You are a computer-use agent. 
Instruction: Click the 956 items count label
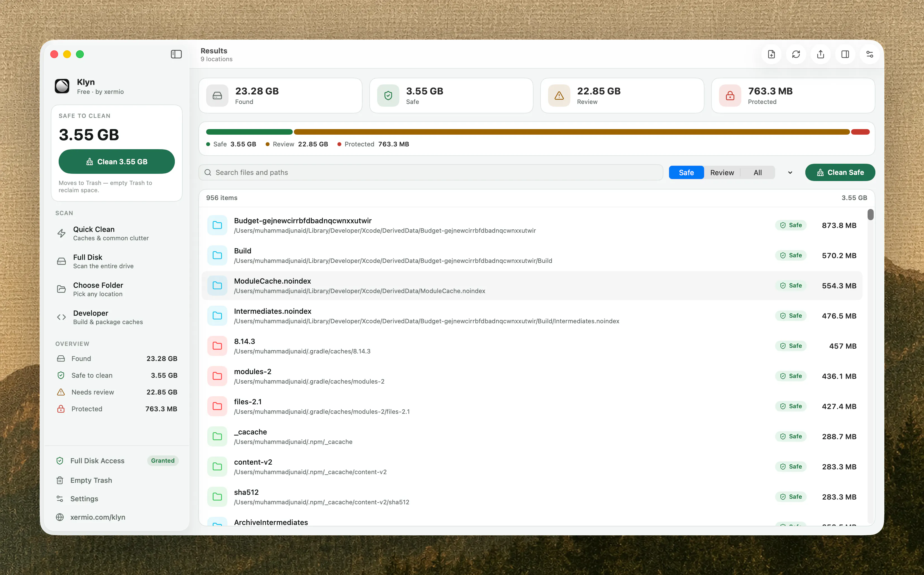click(222, 198)
